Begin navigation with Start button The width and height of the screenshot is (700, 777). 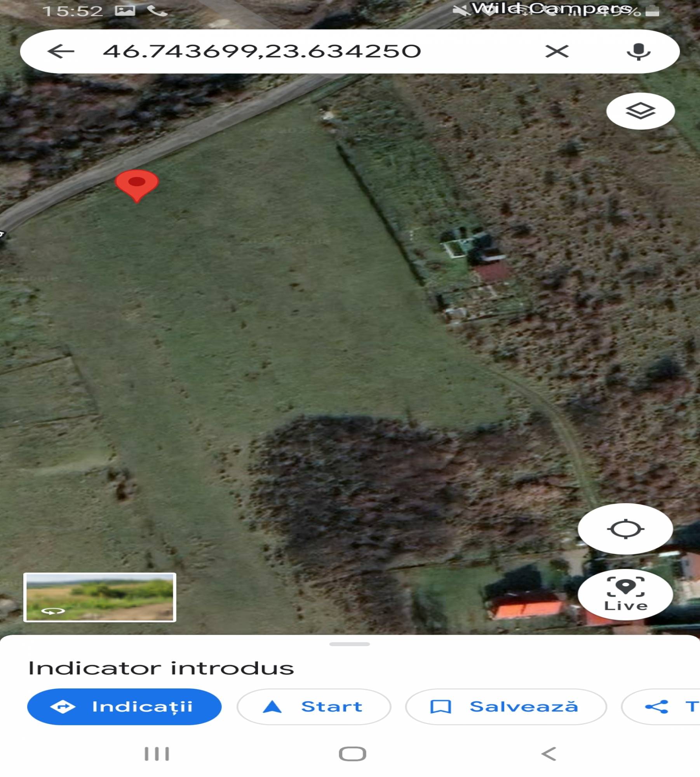point(314,707)
